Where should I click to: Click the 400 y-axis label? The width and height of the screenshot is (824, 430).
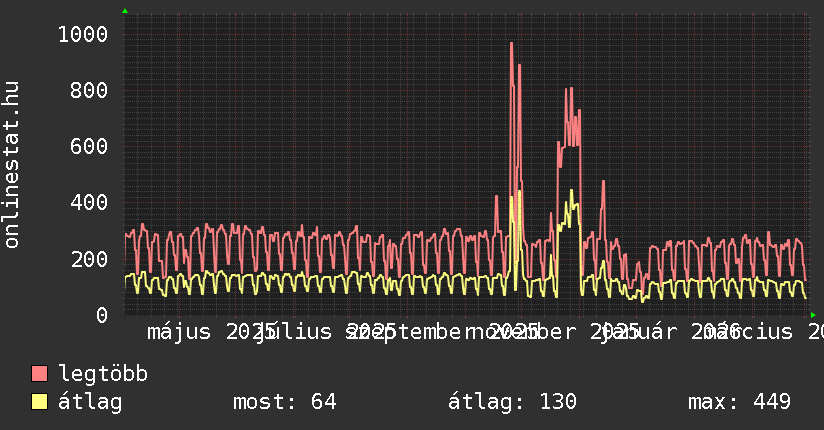88,202
